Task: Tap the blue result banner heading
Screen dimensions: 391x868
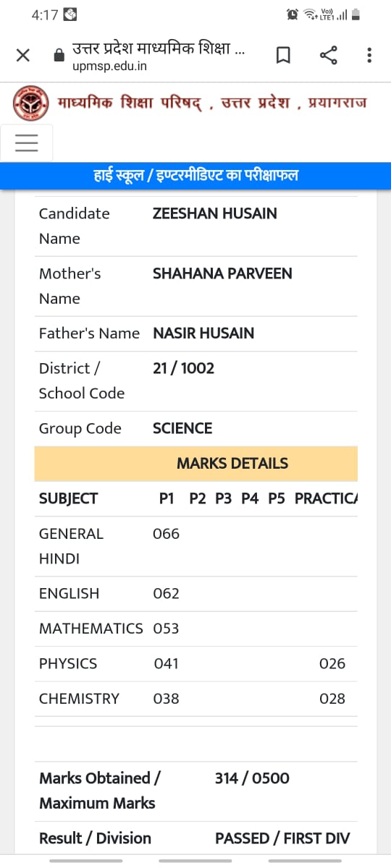Action: (x=195, y=176)
